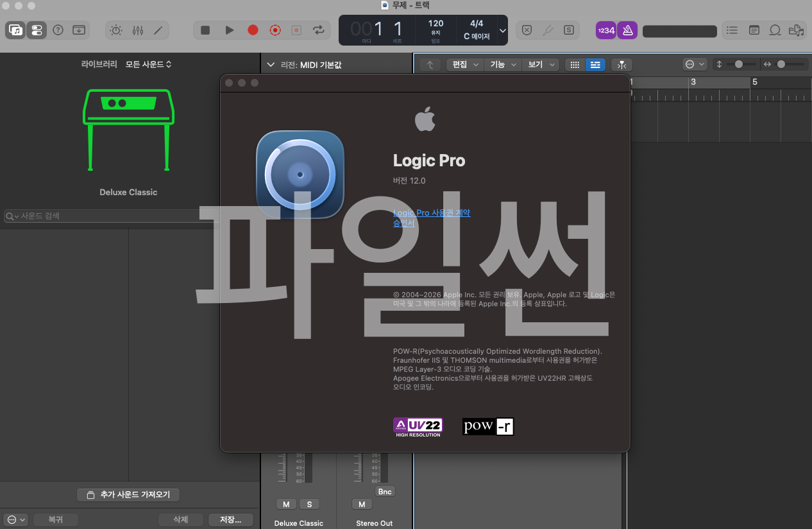Mute the Stereo Out channel strip

point(362,505)
